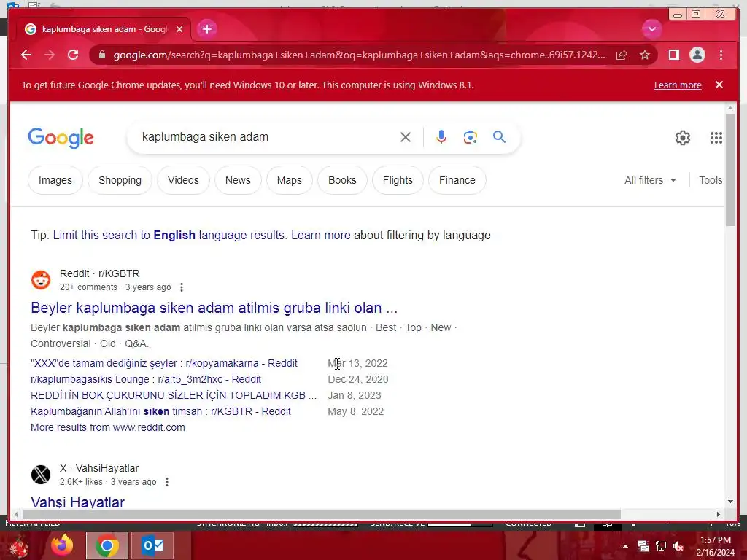
Task: Click the Google logo
Action: coord(61,138)
